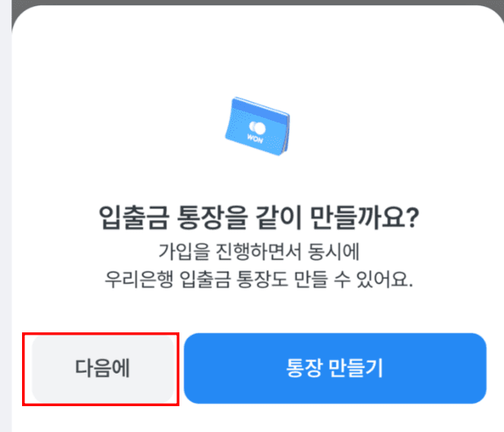Tap the empty white area above the passbook

[257, 52]
